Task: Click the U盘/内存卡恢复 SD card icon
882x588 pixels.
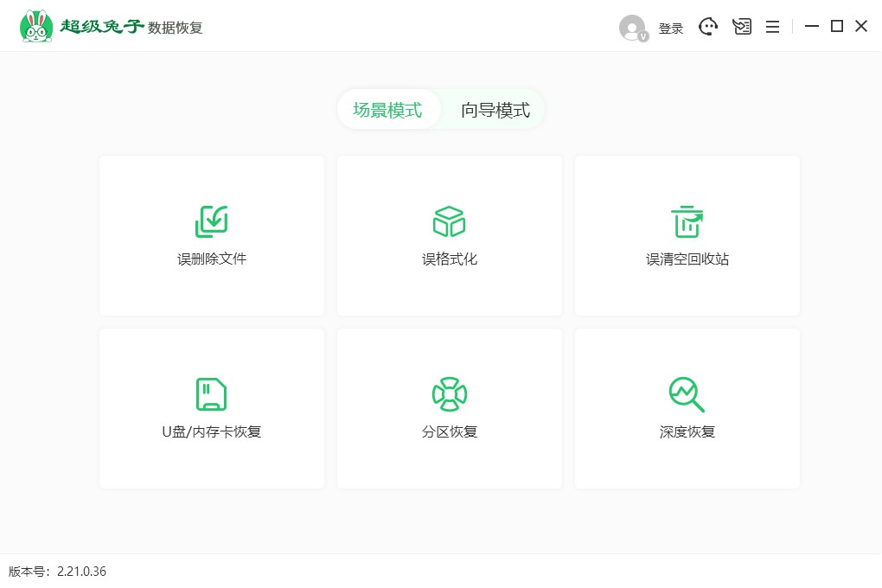Action: coord(211,393)
